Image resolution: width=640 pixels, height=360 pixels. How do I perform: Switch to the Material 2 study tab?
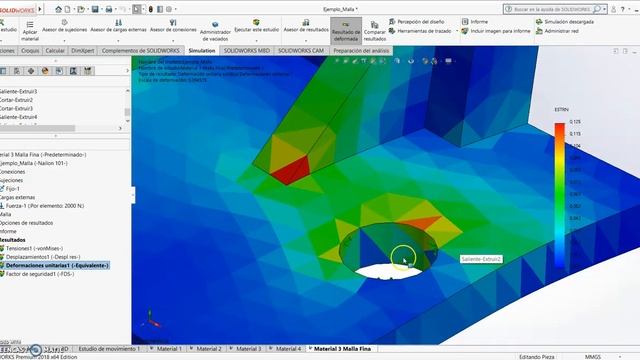tap(208, 349)
